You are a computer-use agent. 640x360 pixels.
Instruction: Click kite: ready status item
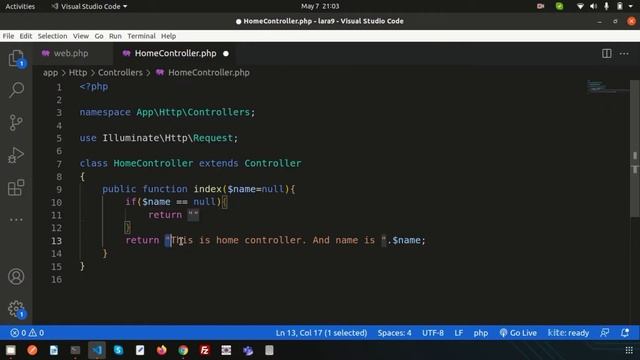(568, 333)
